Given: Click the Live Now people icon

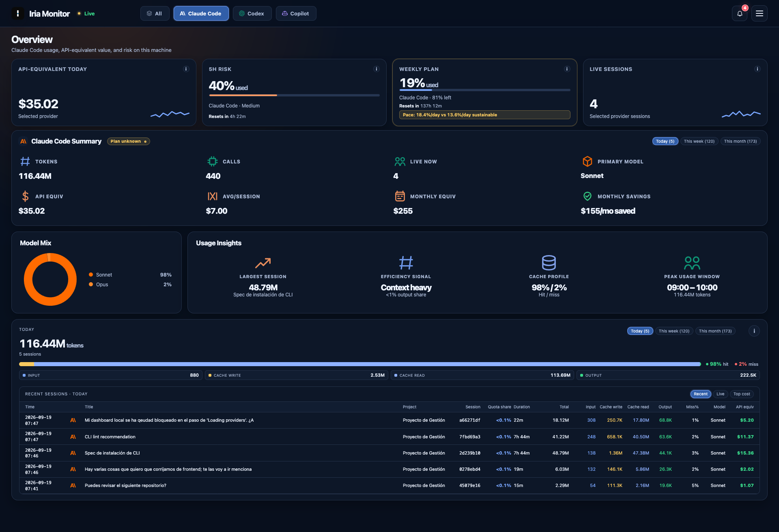Looking at the screenshot, I should click(x=400, y=161).
